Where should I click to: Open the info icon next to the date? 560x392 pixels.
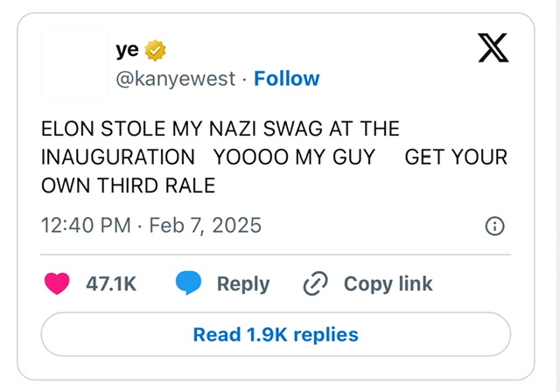493,227
